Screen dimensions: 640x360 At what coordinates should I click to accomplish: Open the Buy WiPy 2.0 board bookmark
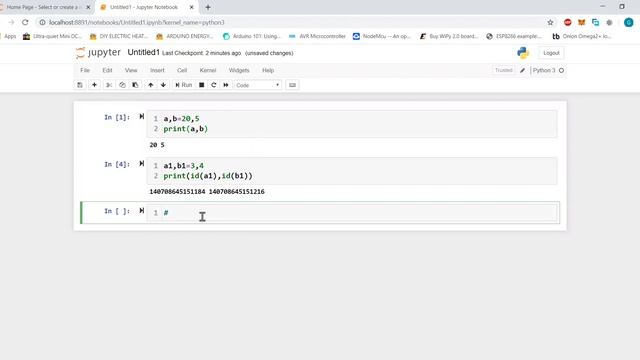point(449,36)
